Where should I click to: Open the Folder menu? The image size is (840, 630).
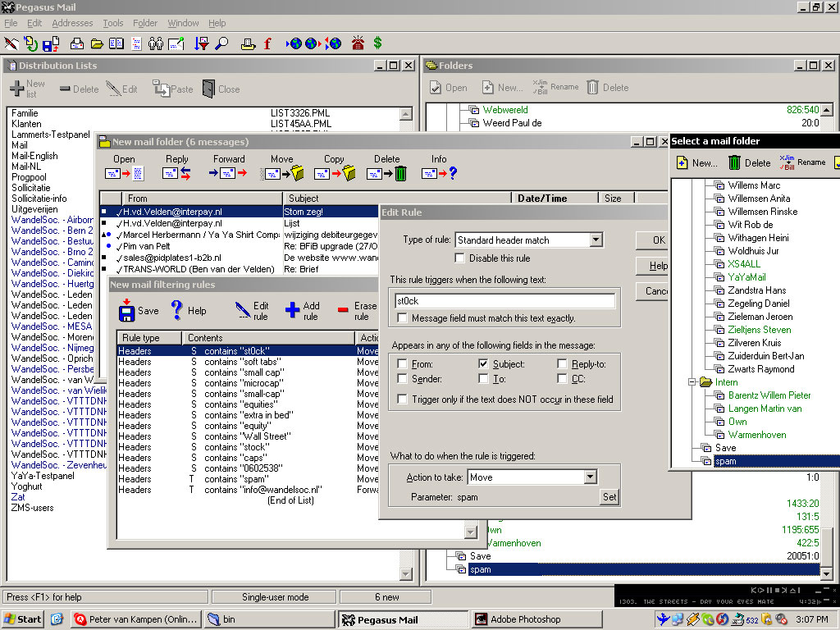(145, 23)
